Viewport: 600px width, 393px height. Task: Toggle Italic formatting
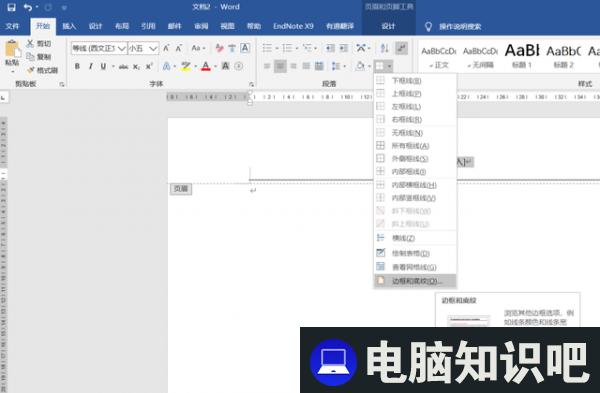click(x=90, y=67)
